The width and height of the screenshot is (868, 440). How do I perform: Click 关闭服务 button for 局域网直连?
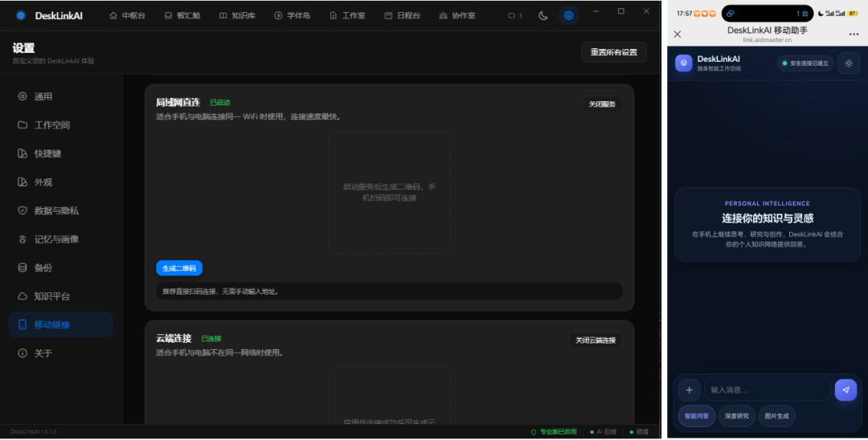[x=602, y=104]
